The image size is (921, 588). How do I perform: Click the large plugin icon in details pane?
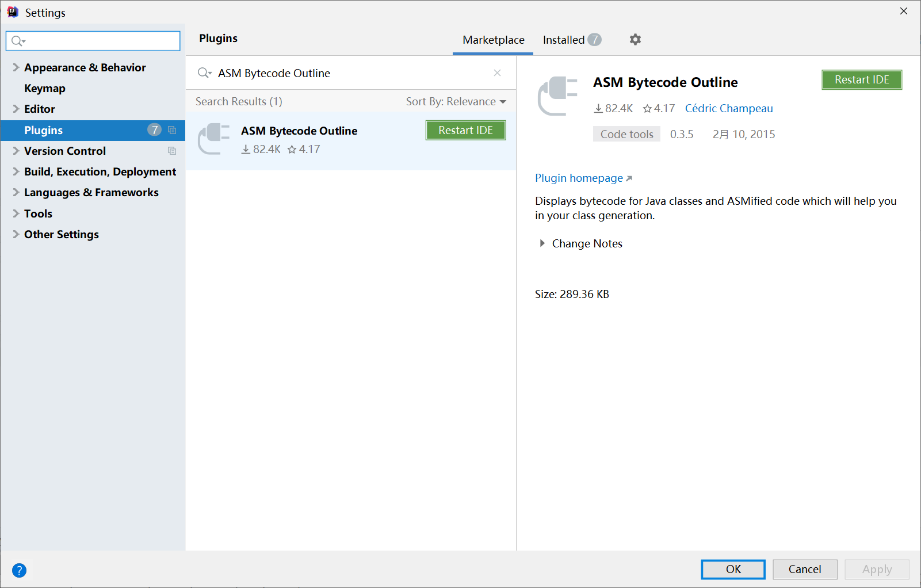click(557, 96)
